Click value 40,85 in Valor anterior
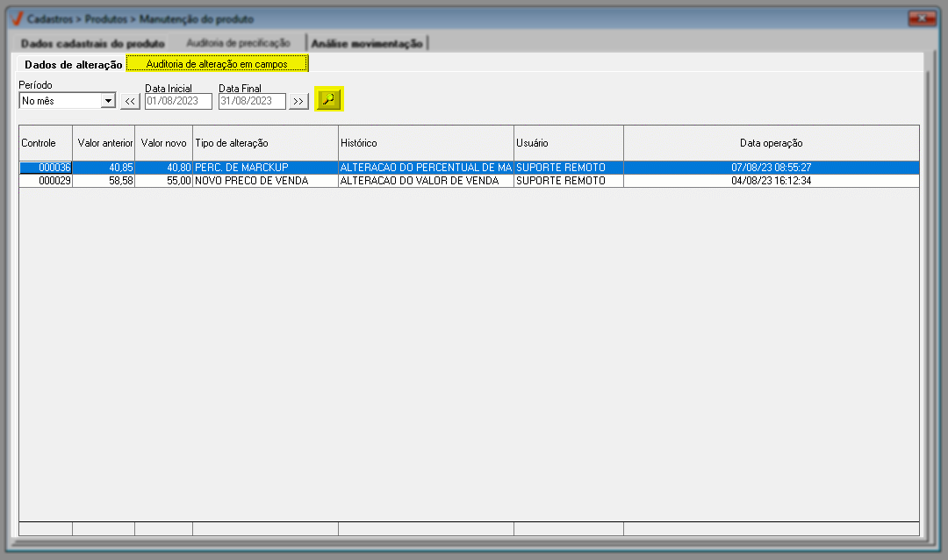Image resolution: width=948 pixels, height=560 pixels. coord(104,168)
